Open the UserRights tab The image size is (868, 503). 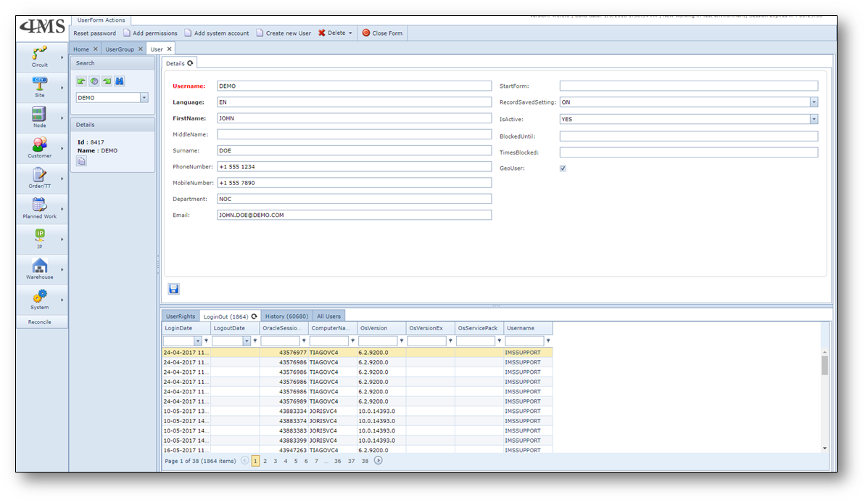181,316
